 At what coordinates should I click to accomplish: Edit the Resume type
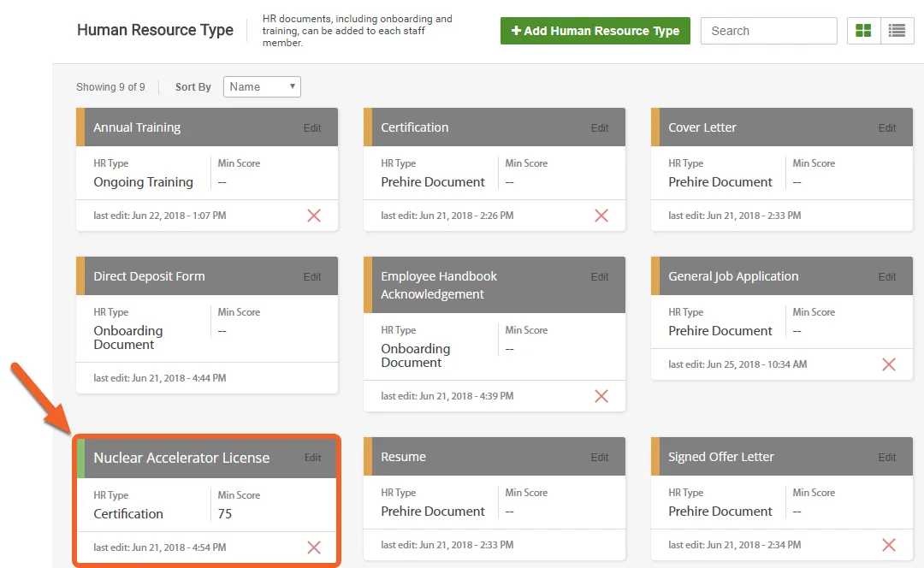600,458
